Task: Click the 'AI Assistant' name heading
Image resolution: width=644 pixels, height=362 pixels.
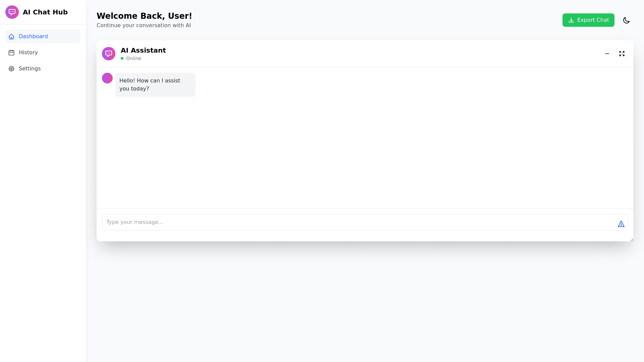Action: [143, 50]
